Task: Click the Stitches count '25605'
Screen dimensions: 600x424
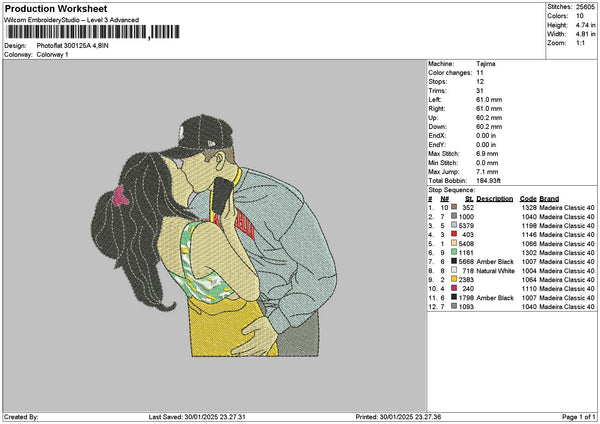Action: coord(585,7)
